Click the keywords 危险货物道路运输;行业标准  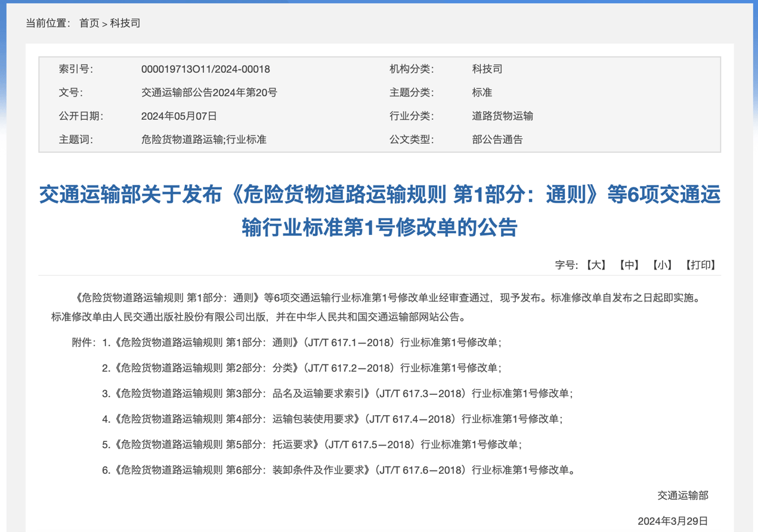pos(203,140)
